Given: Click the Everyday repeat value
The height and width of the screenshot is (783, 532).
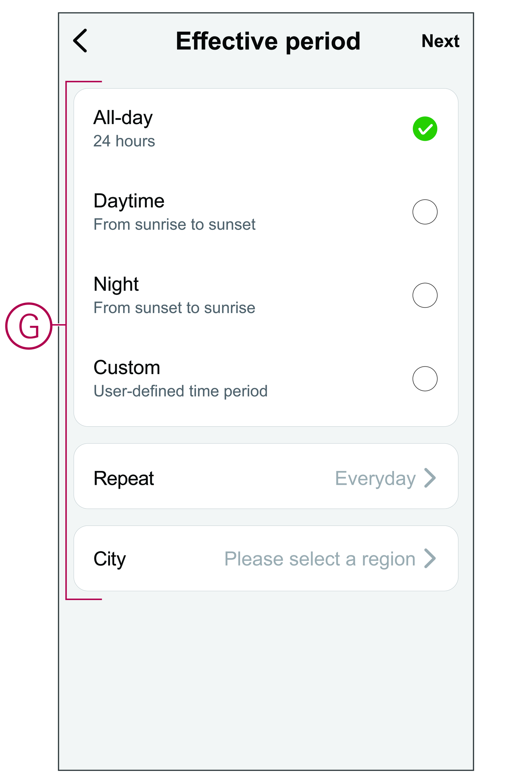Looking at the screenshot, I should [x=375, y=478].
